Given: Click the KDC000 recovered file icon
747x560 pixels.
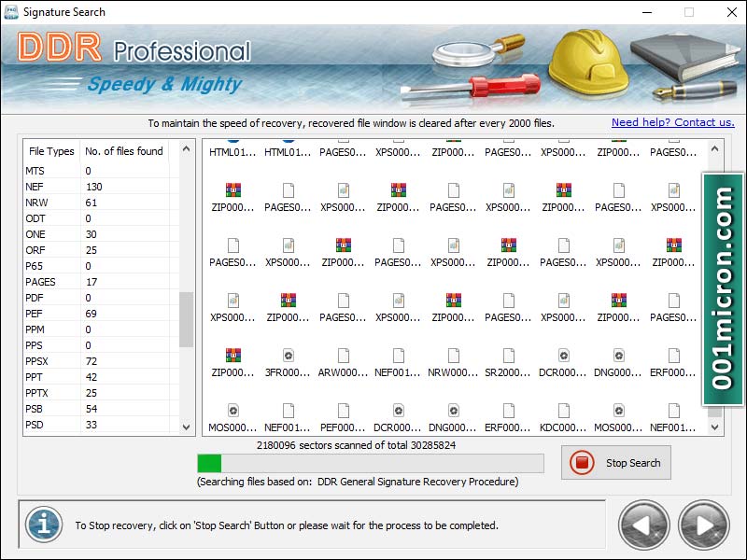Looking at the screenshot, I should click(564, 413).
